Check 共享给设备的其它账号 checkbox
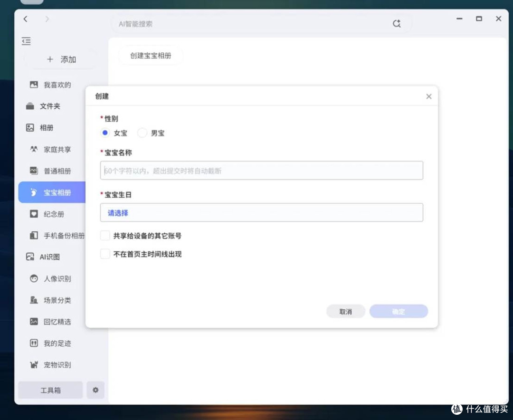513x420 pixels. pos(105,235)
